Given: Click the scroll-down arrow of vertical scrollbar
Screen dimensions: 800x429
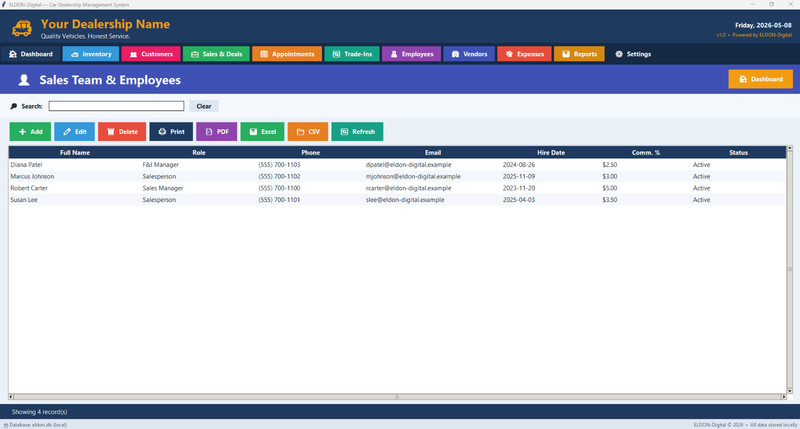Looking at the screenshot, I should 790,391.
